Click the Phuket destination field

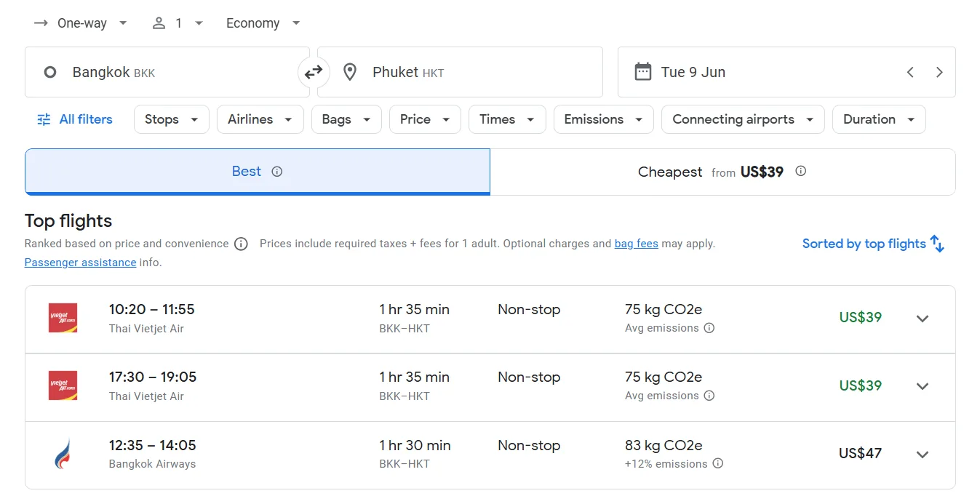click(x=460, y=72)
